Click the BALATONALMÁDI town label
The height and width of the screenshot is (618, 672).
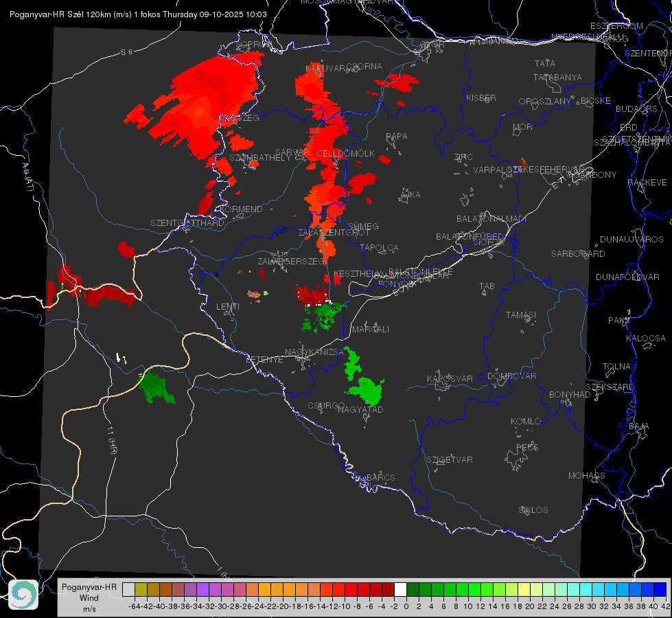tap(491, 219)
